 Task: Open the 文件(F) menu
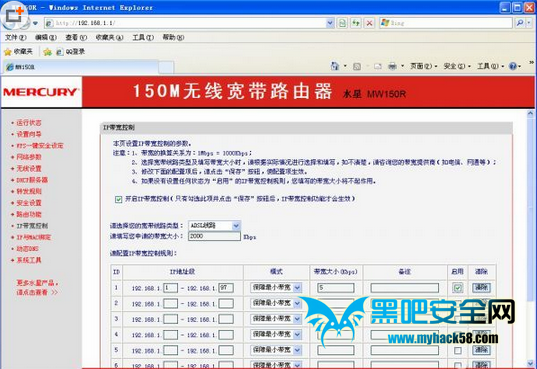16,37
